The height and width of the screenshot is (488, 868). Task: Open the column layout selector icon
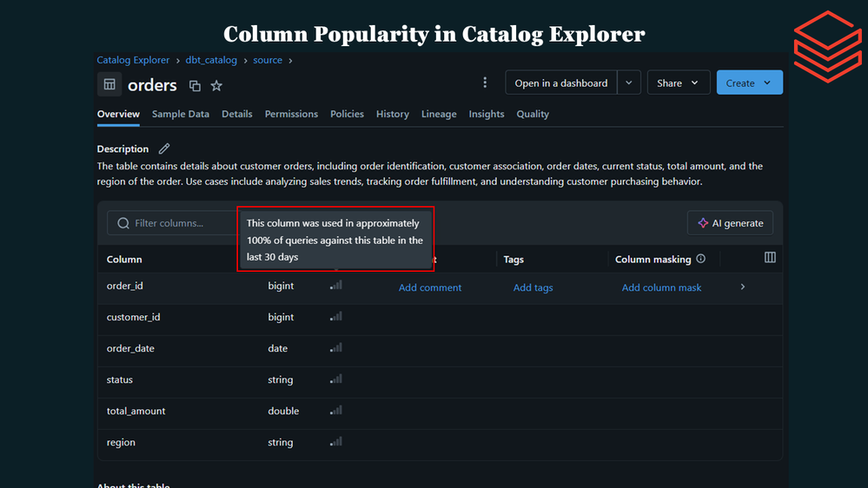(x=770, y=257)
